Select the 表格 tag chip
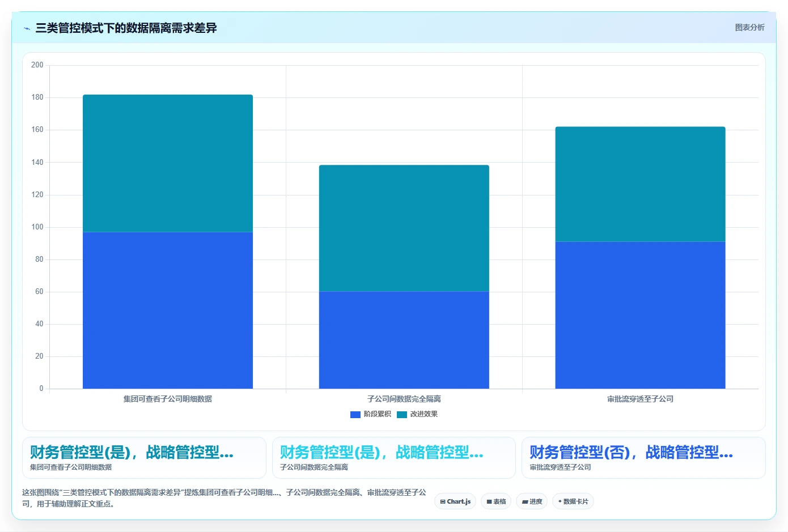The image size is (788, 532). pos(496,501)
